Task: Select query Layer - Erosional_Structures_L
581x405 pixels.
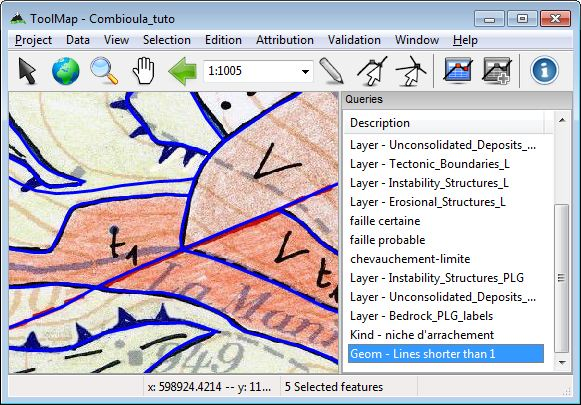Action: pyautogui.click(x=446, y=202)
